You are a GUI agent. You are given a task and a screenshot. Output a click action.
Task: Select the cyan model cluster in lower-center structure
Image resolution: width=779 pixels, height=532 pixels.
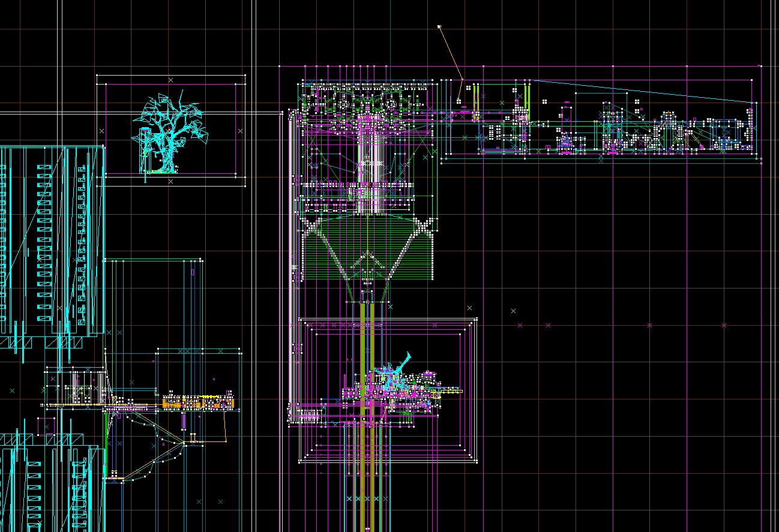[390, 375]
